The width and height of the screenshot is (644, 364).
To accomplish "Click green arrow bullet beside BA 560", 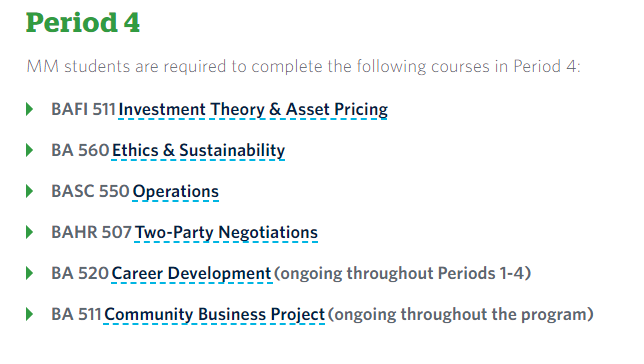I will (x=29, y=150).
